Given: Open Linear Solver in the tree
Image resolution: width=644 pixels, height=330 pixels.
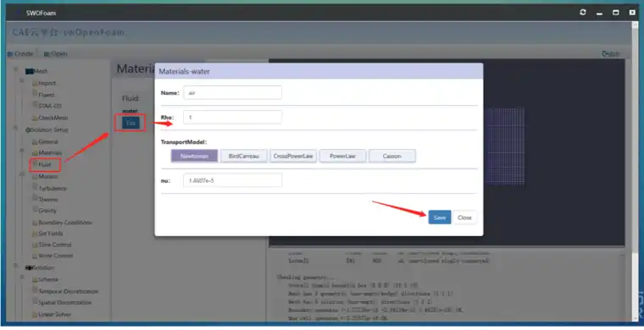Looking at the screenshot, I should tap(54, 315).
